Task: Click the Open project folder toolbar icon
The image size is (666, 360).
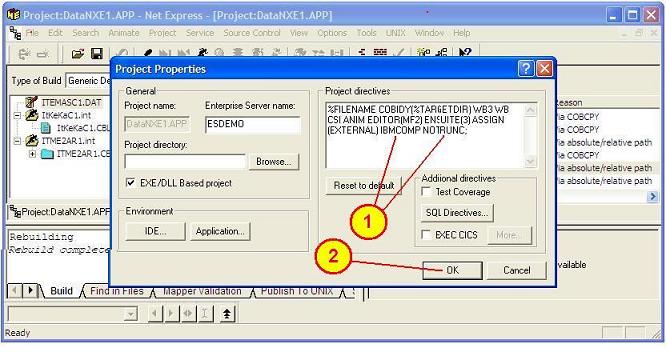Action: (x=77, y=54)
